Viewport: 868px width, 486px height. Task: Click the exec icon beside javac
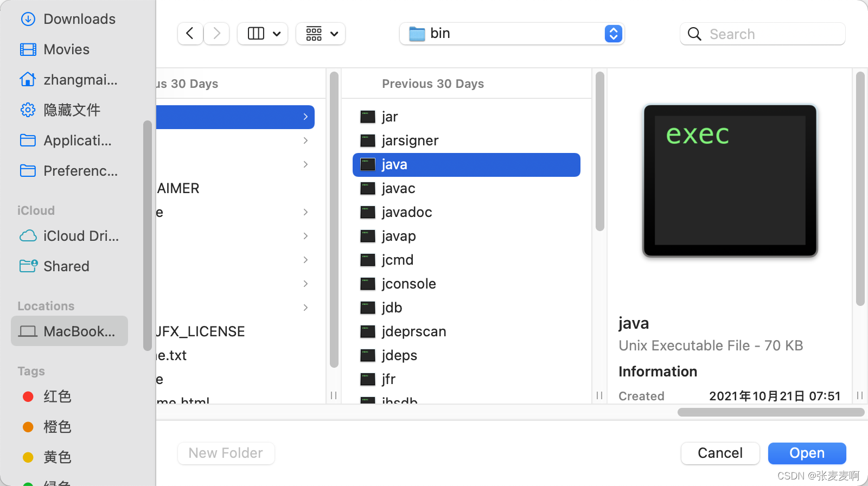tap(368, 188)
